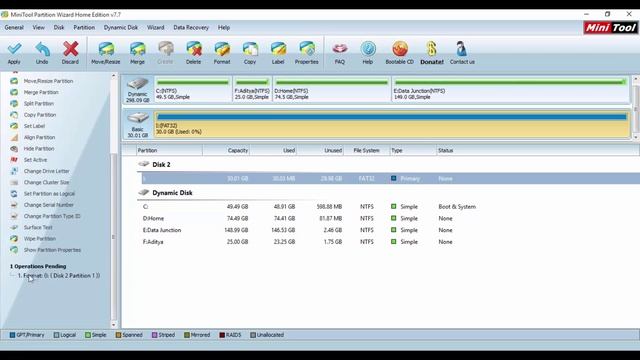Open the Help menu in menu bar
640x360 pixels.
click(x=224, y=27)
